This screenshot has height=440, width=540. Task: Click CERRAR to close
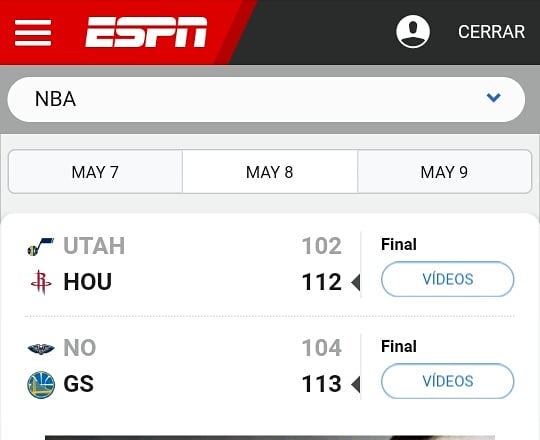[x=491, y=32]
